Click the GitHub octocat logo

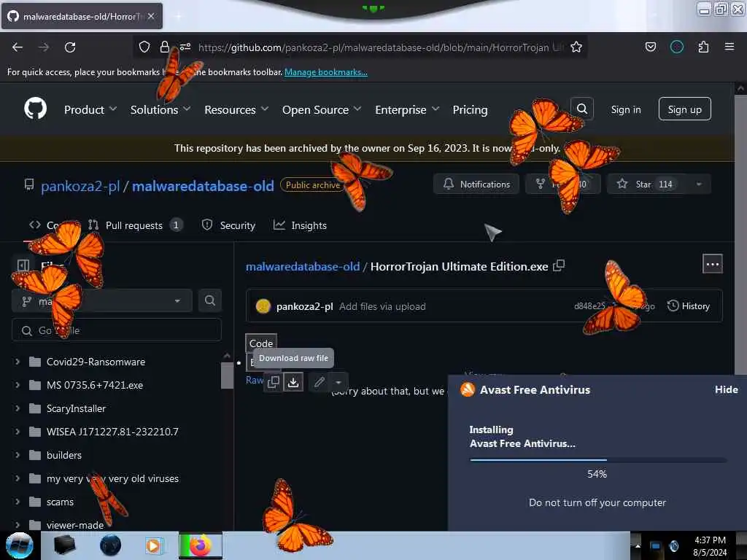35,109
